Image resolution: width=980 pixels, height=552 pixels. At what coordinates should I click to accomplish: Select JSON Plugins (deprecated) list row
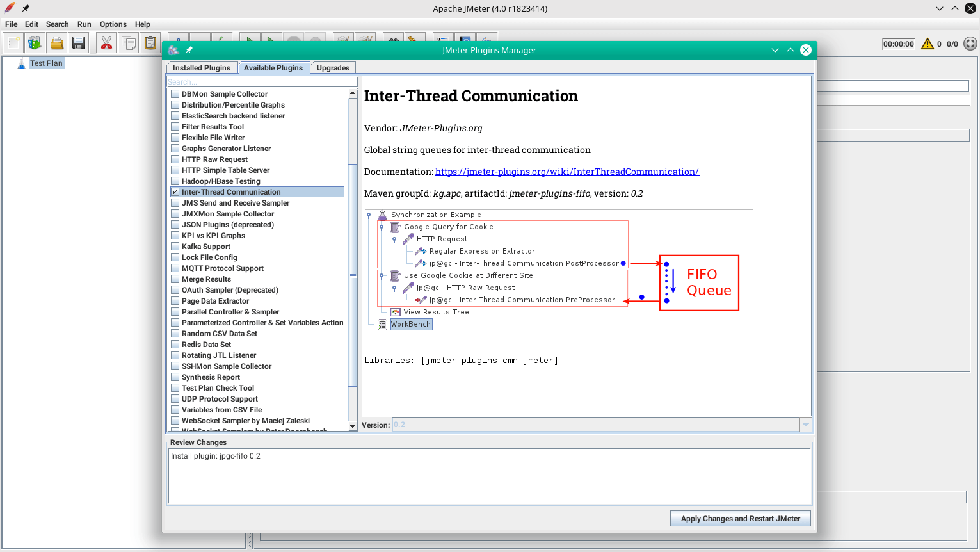pos(257,225)
